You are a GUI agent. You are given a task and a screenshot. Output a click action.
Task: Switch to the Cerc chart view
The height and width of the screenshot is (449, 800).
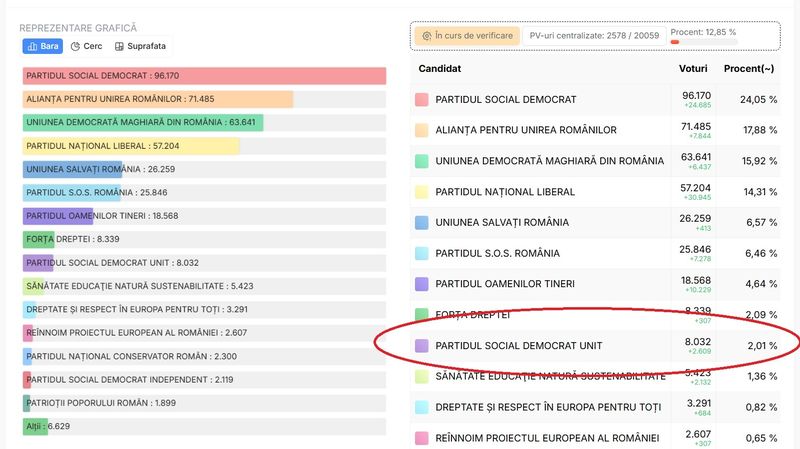click(x=87, y=46)
